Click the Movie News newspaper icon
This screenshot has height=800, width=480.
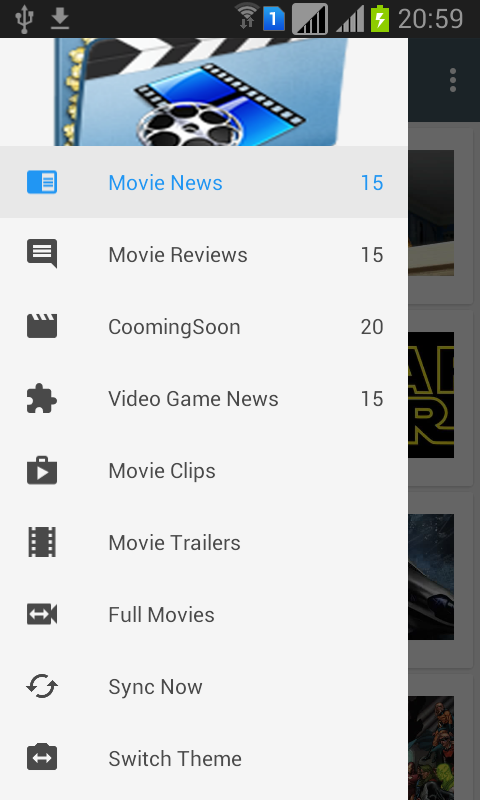(42, 182)
